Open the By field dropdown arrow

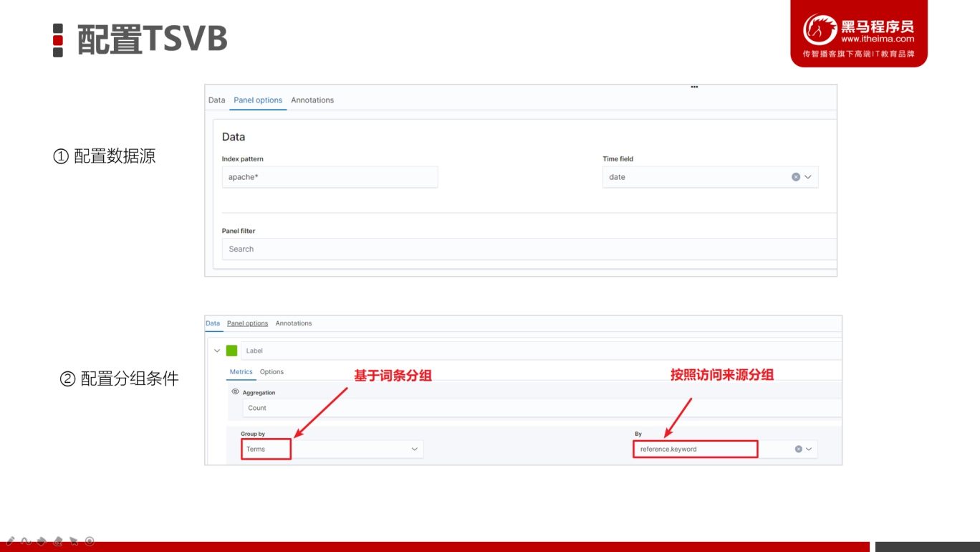coord(810,449)
